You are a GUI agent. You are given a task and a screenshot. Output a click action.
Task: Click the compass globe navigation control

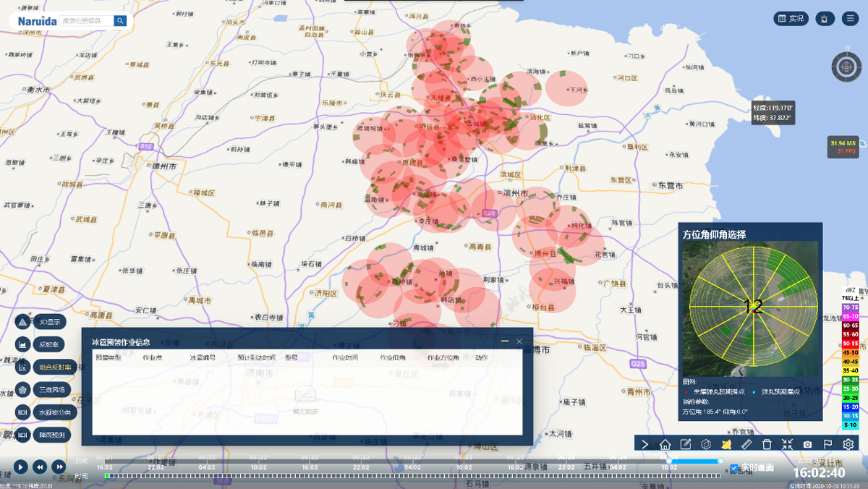click(846, 67)
